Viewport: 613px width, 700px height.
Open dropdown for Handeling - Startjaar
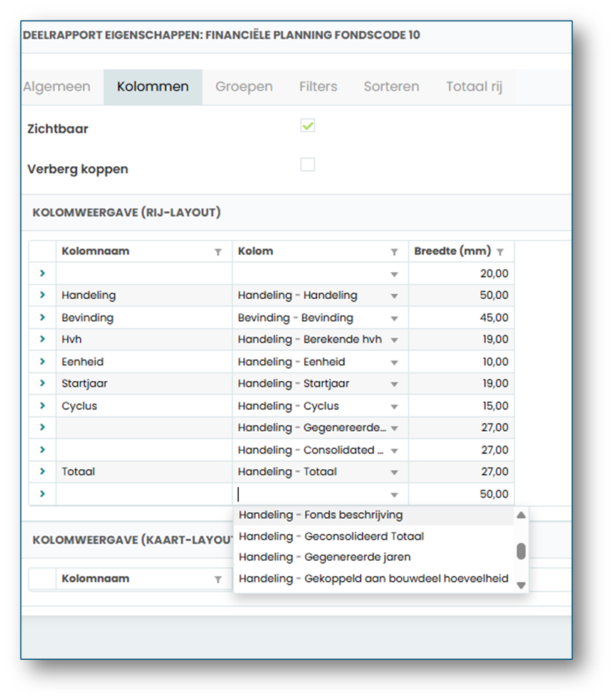point(394,384)
